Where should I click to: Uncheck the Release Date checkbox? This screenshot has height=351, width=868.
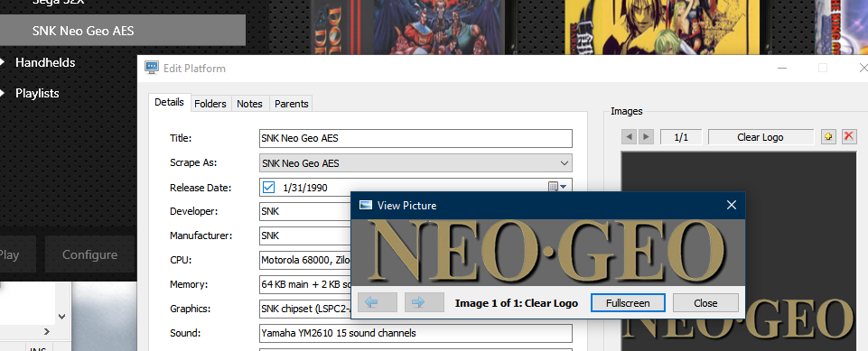tap(268, 188)
